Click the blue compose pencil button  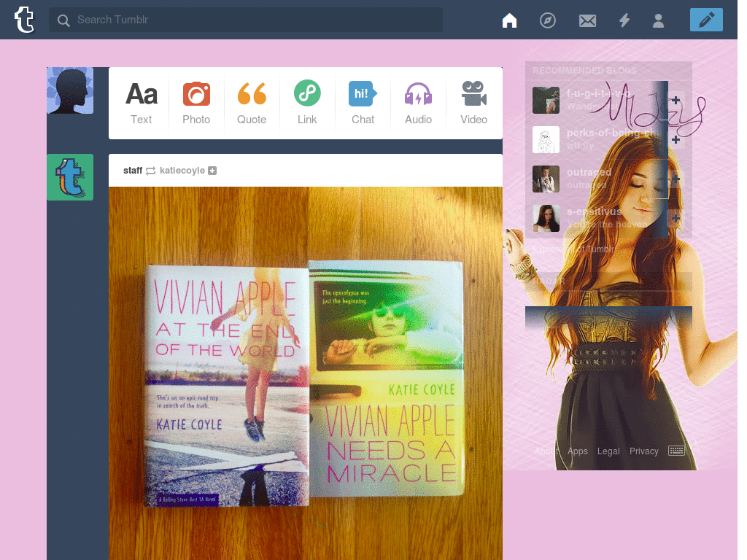(706, 20)
